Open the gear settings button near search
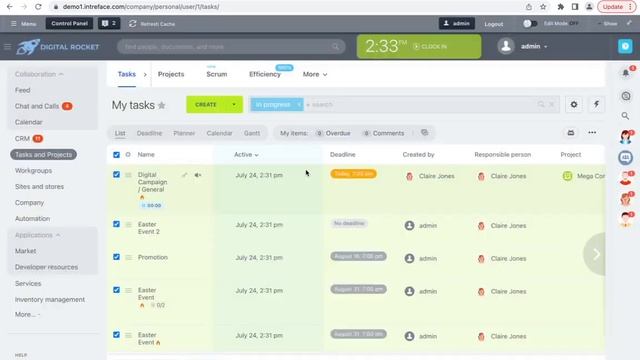 574,104
